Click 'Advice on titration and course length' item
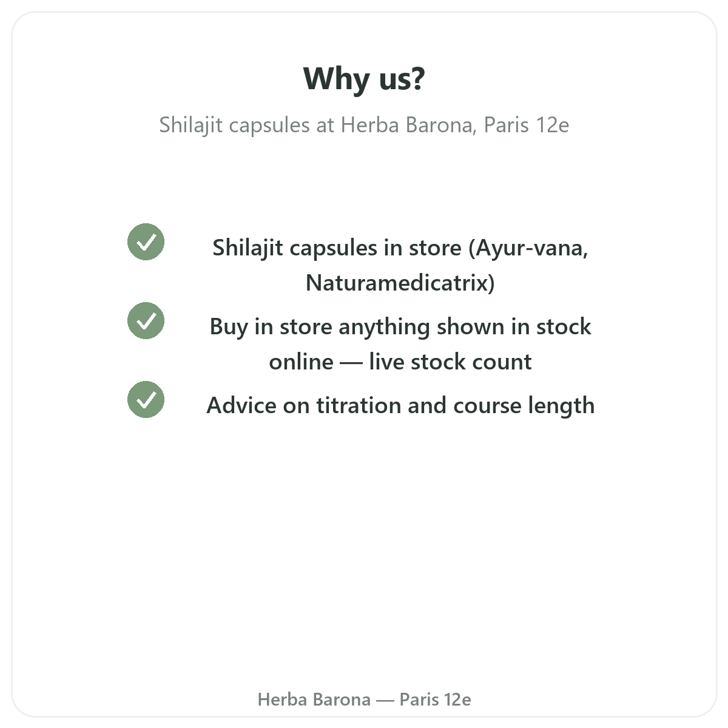Screen dimensions: 728x728 [x=400, y=406]
